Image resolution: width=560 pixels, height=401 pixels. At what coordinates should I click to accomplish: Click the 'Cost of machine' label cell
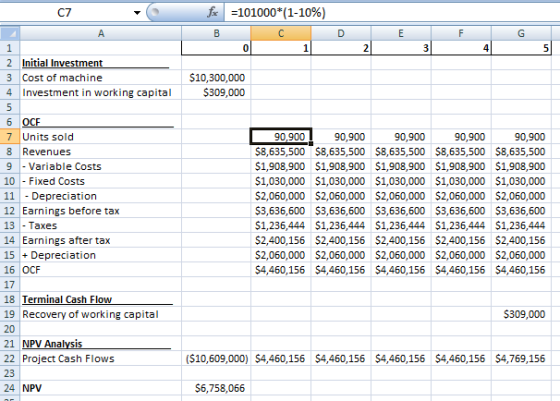[x=101, y=77]
